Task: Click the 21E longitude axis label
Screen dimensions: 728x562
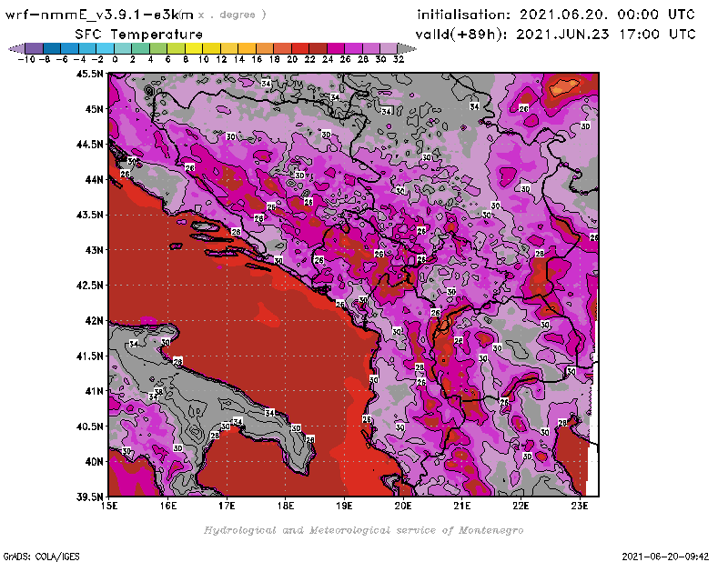Action: point(462,506)
